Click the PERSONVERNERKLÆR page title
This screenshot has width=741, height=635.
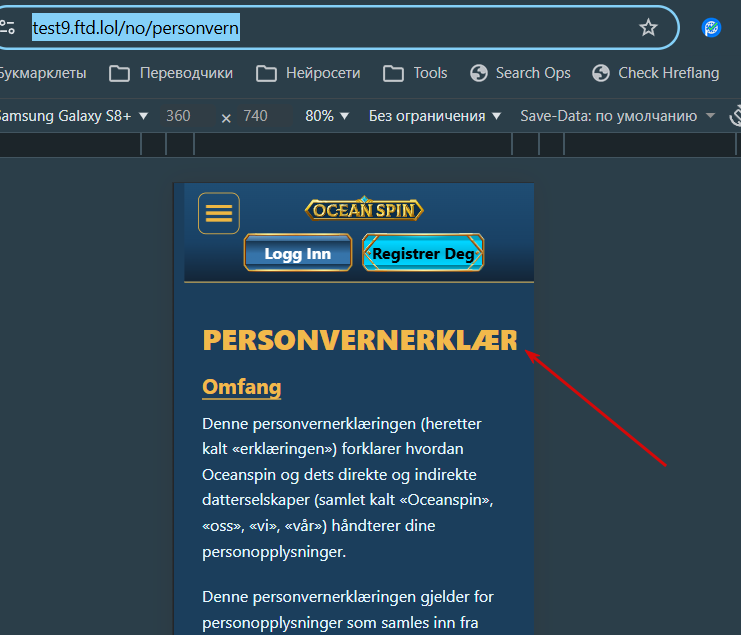[x=360, y=340]
